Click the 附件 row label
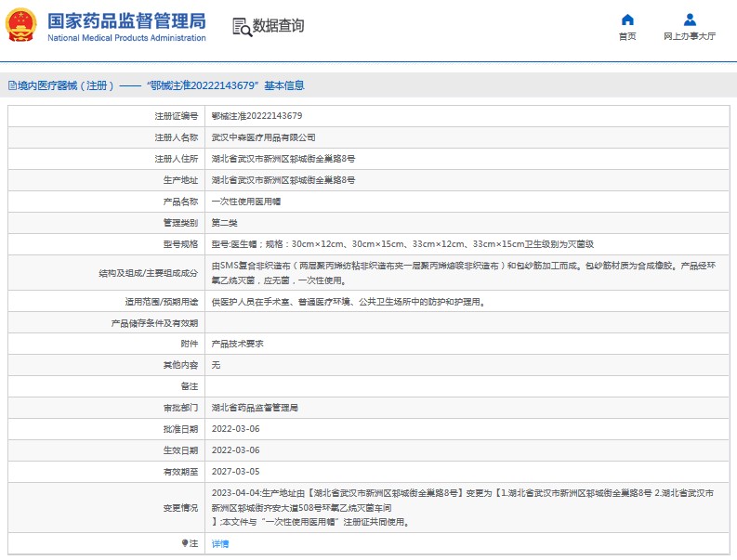 (190, 344)
